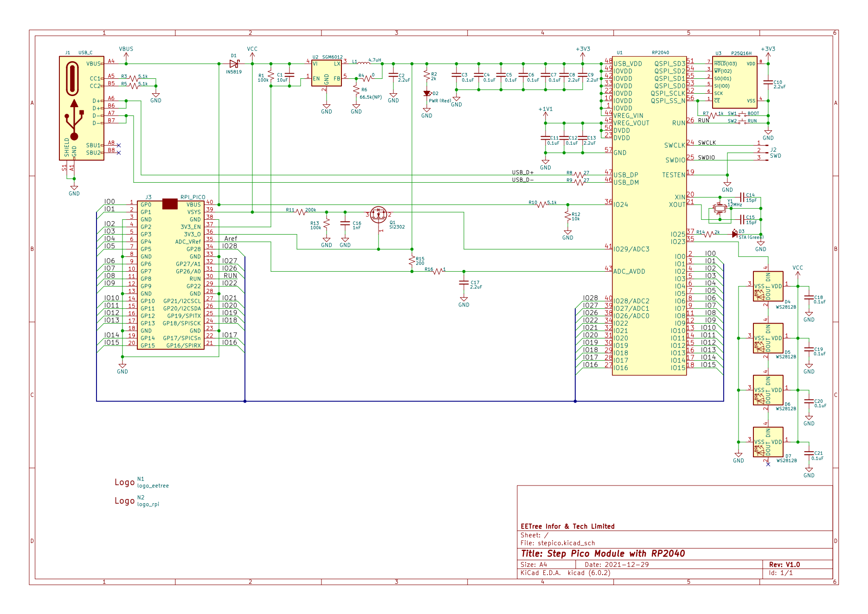
Task: Click the USB_D+ net label
Action: pos(523,173)
